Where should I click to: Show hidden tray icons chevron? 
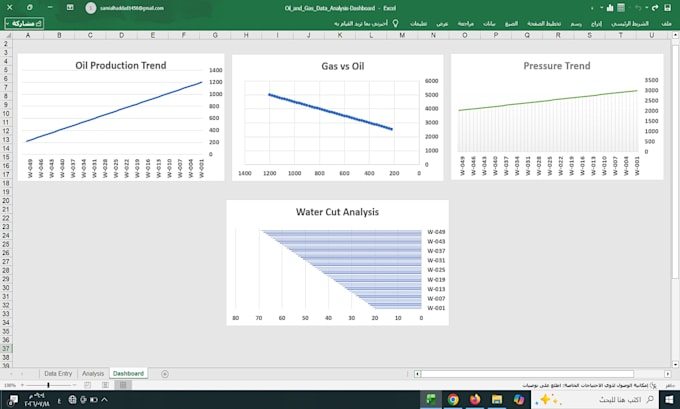tap(105, 400)
